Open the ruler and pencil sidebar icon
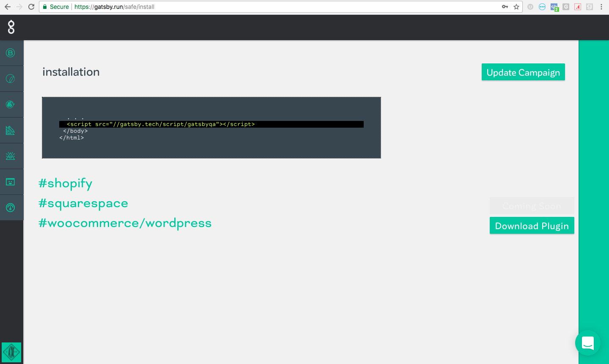 coord(11,130)
